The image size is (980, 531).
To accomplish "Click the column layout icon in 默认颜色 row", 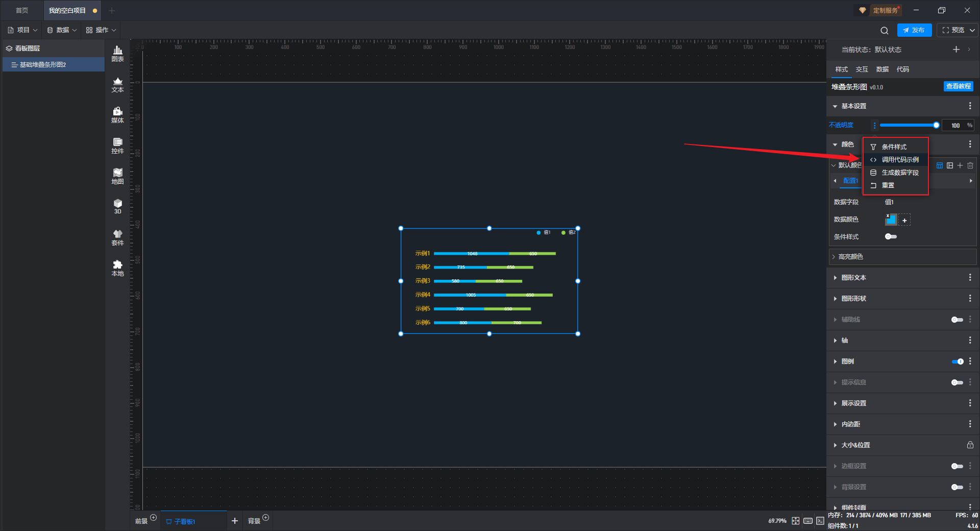I will (950, 165).
